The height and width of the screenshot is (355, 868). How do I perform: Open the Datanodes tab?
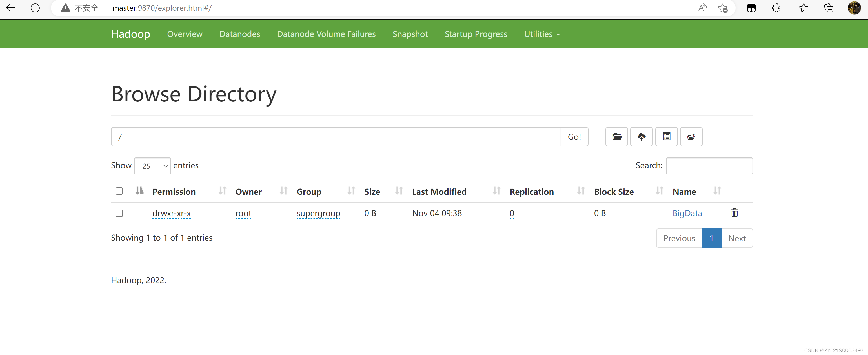tap(239, 34)
